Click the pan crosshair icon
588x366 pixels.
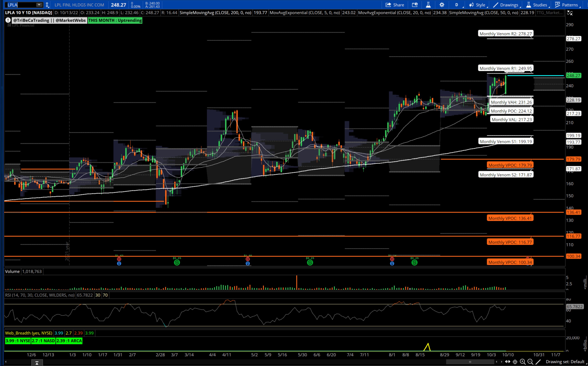point(515,362)
